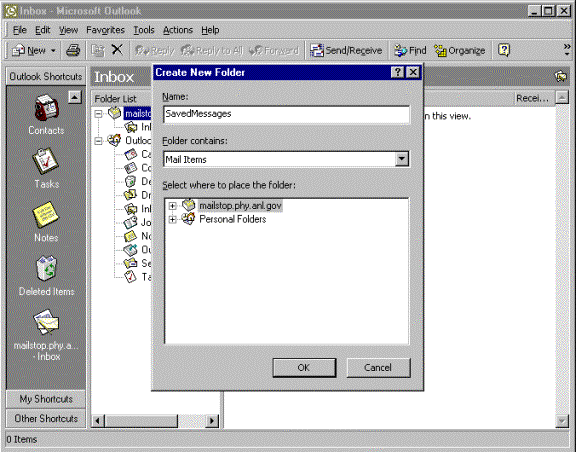
Task: Select Journal folder icon in Folder List
Action: click(x=131, y=222)
